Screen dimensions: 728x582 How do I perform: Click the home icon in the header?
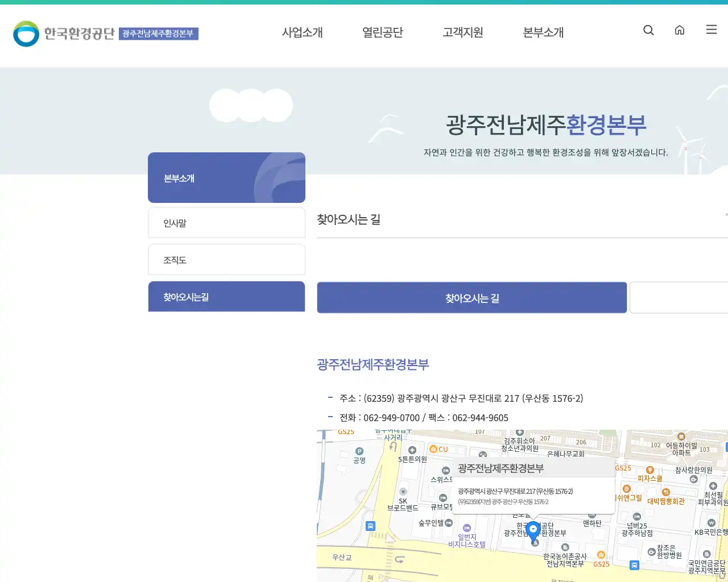pos(679,30)
